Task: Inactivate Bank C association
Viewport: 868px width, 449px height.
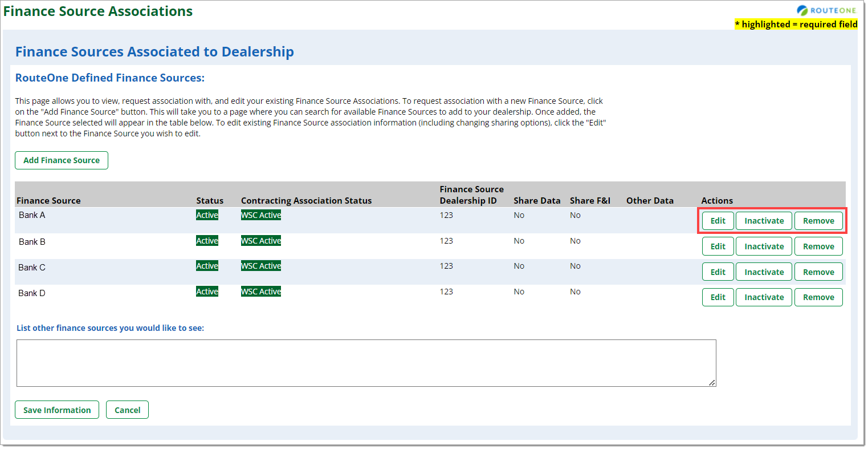Action: [x=764, y=272]
